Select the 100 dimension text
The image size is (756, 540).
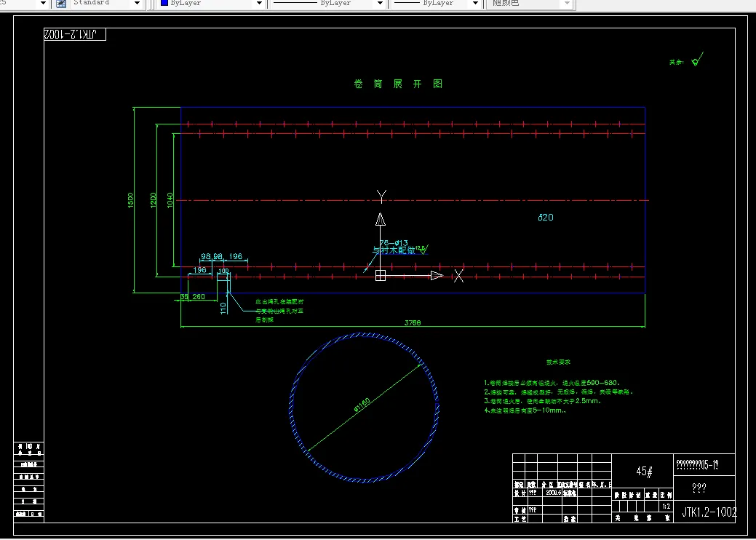[223, 271]
